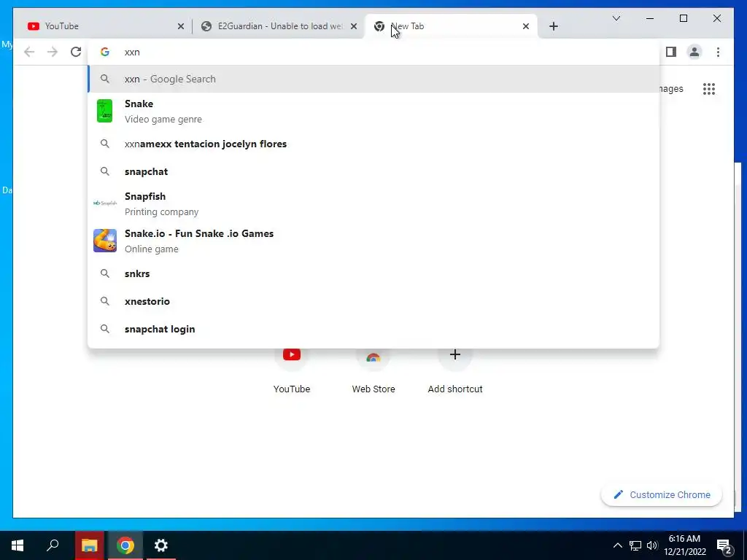The image size is (747, 560).
Task: Open the YouTube shortcut tile
Action: (292, 370)
